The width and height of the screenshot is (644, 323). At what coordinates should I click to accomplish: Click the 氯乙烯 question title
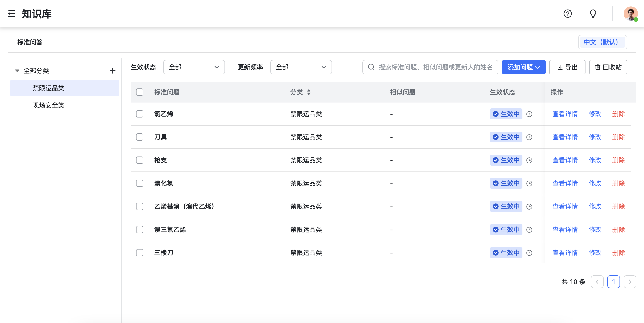tap(163, 114)
